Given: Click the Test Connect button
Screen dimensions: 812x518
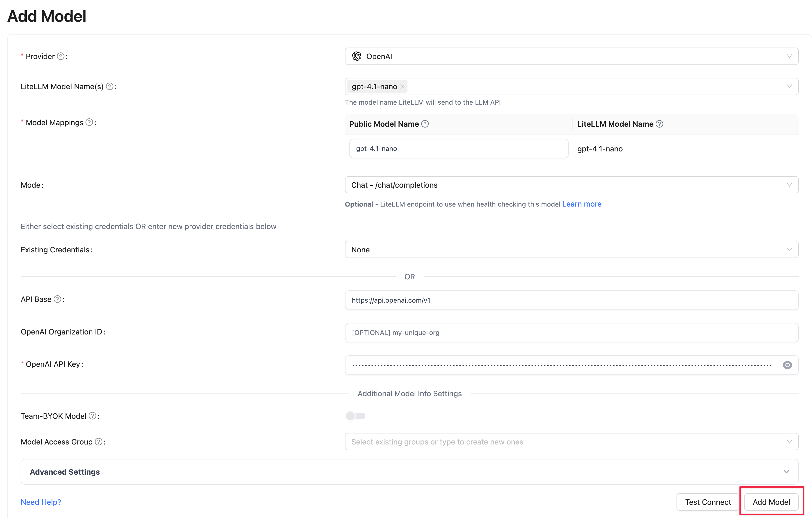Looking at the screenshot, I should pos(708,502).
